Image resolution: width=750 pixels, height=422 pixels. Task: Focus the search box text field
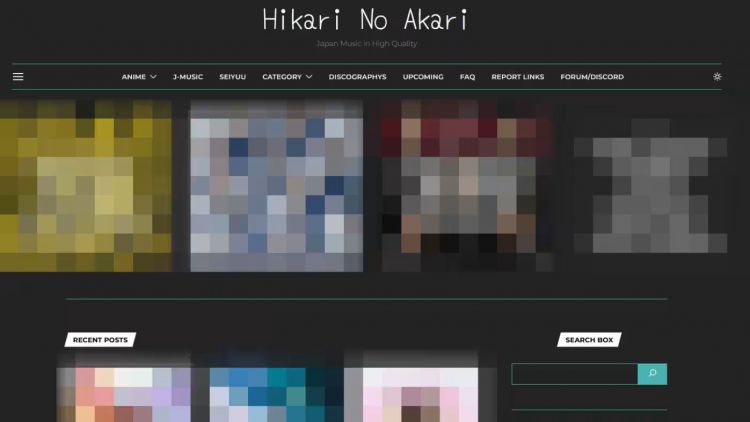click(x=575, y=374)
